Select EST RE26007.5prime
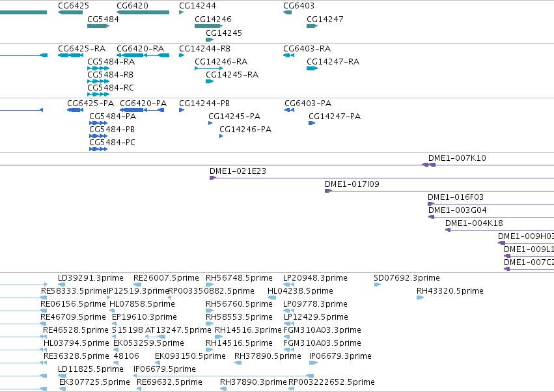This screenshot has height=392, width=554. point(166,278)
